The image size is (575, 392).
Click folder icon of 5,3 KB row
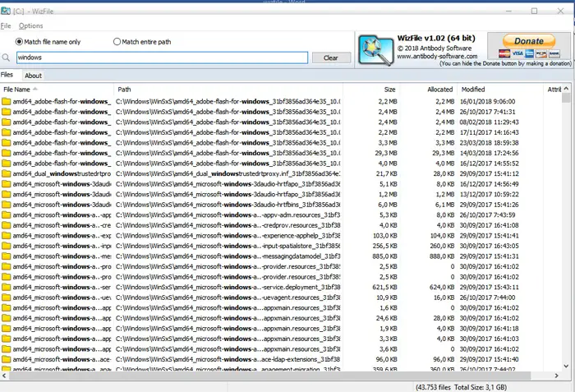click(x=7, y=214)
